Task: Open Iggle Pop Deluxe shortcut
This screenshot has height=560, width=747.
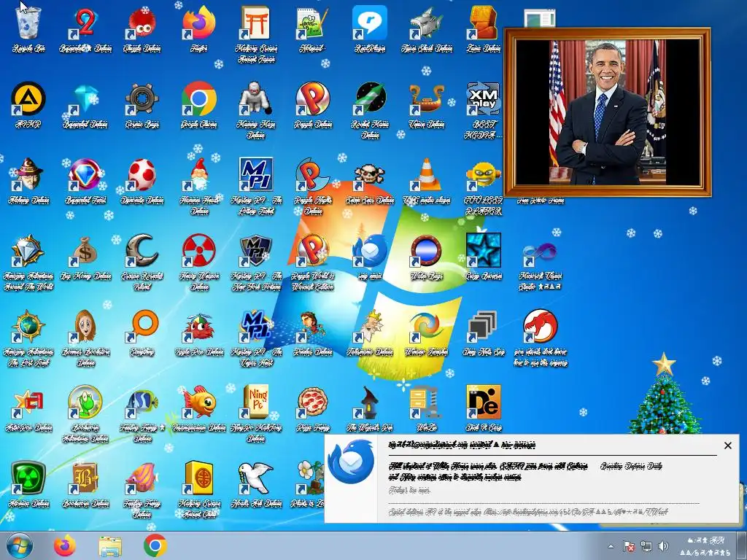Action: pyautogui.click(x=199, y=326)
